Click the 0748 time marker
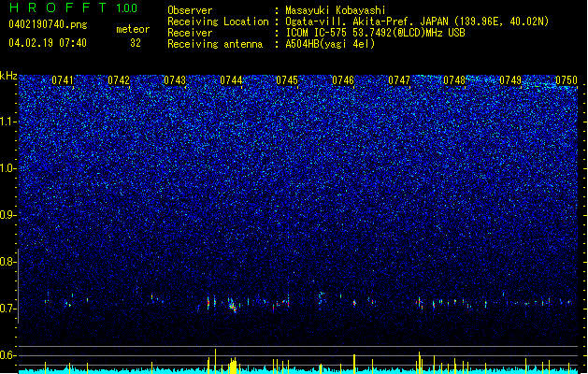 point(454,80)
